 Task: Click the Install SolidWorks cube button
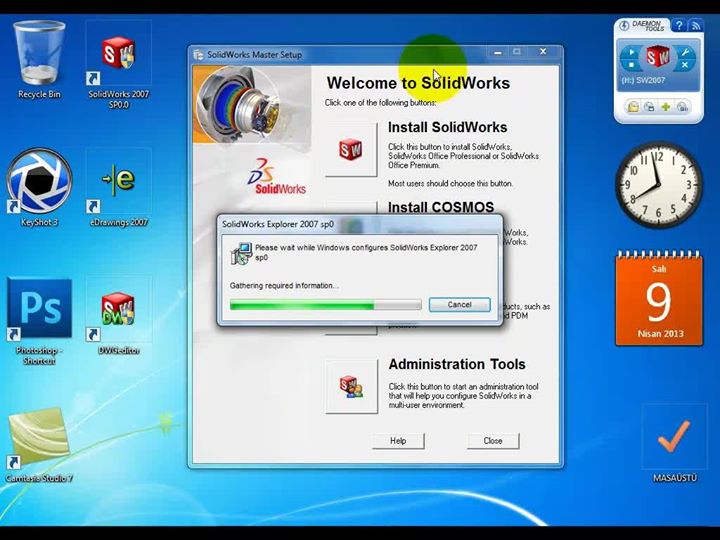click(x=351, y=150)
